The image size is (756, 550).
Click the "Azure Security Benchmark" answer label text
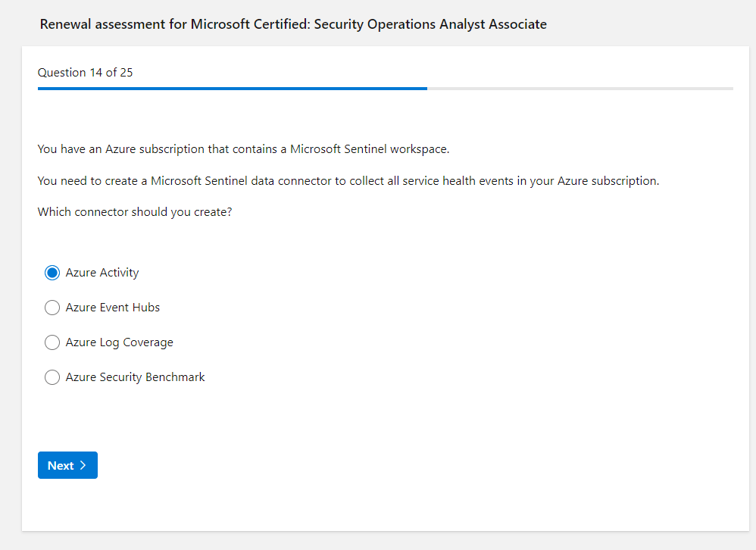coord(136,377)
